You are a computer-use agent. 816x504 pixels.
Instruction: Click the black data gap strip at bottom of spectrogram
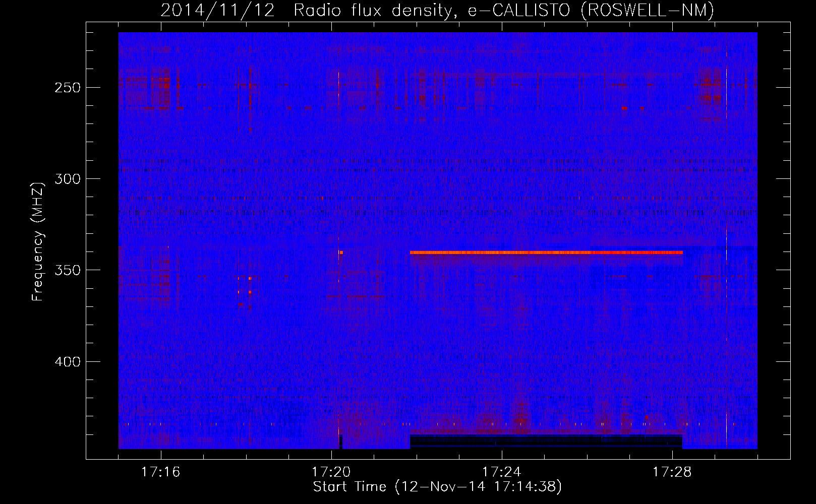coord(546,442)
